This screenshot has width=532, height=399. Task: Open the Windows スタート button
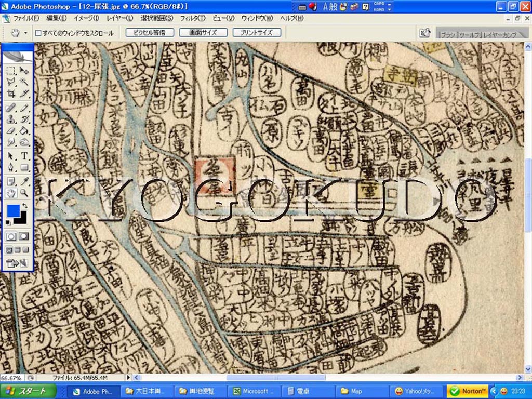pyautogui.click(x=28, y=391)
